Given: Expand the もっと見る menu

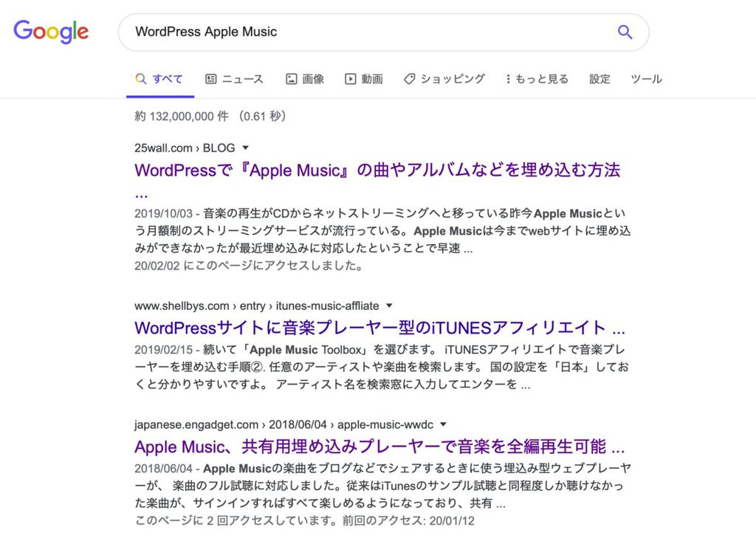Looking at the screenshot, I should click(537, 79).
